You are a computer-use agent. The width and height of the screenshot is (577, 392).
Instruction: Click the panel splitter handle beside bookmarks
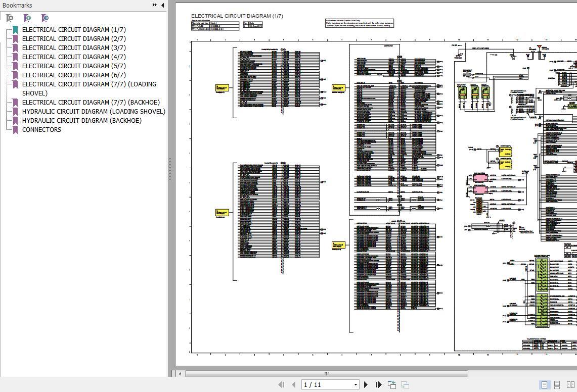170,162
